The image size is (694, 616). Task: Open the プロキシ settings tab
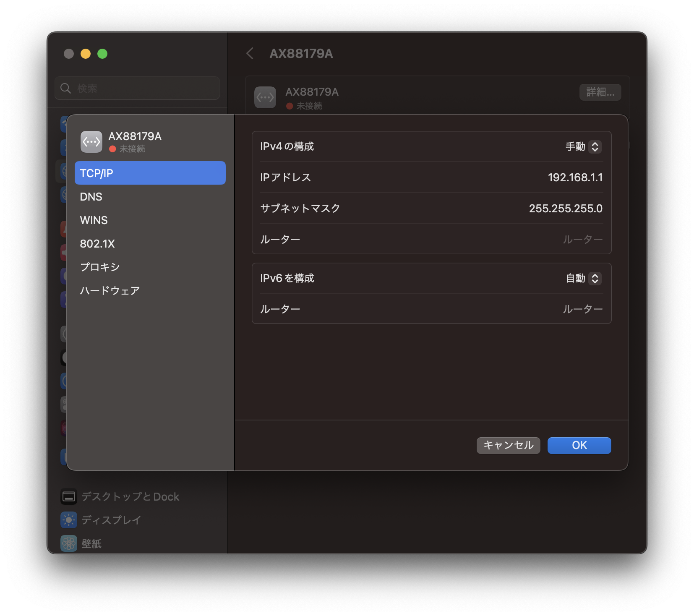(x=99, y=267)
